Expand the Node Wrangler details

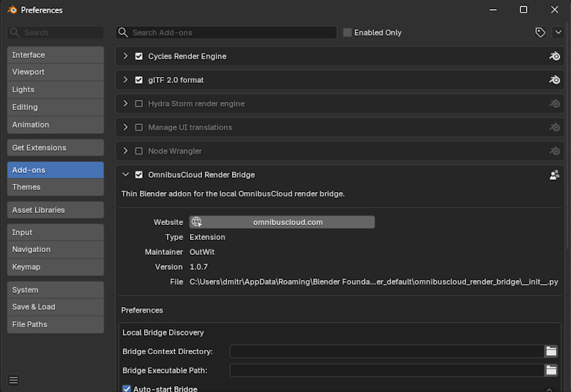coord(126,151)
